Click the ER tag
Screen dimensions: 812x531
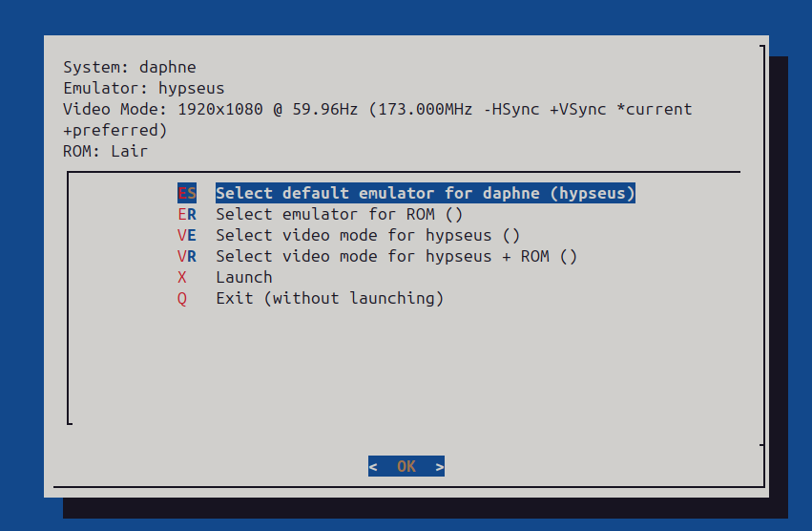click(x=187, y=214)
